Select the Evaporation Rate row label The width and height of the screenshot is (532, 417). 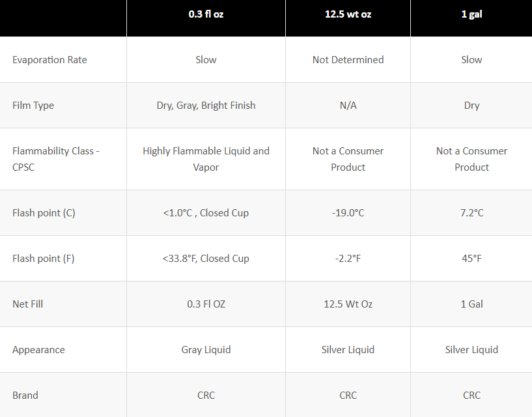pos(49,60)
